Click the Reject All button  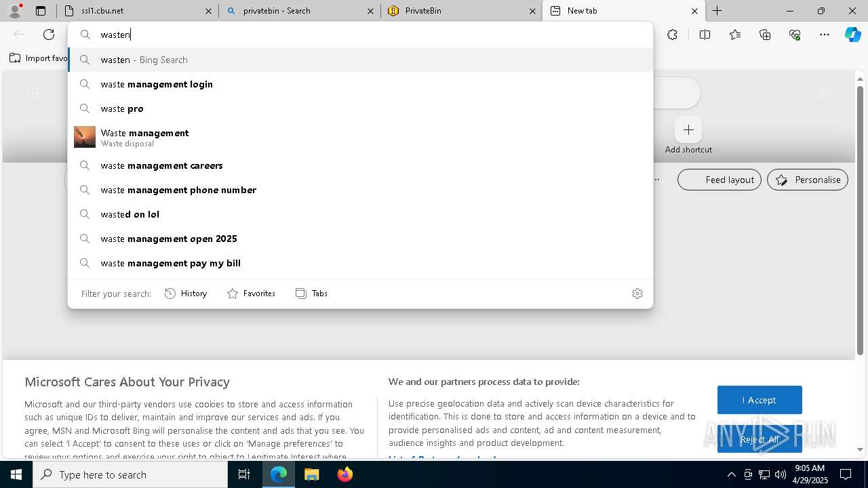[x=759, y=439]
